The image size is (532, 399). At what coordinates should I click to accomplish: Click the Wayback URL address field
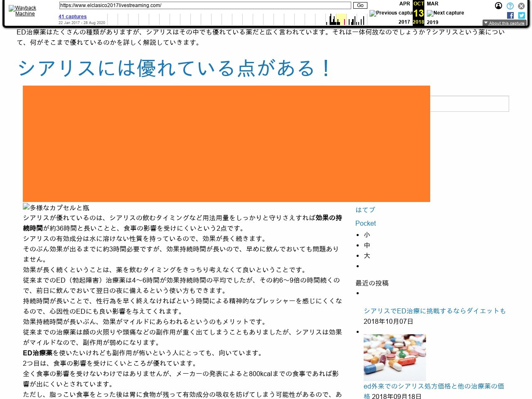(205, 5)
